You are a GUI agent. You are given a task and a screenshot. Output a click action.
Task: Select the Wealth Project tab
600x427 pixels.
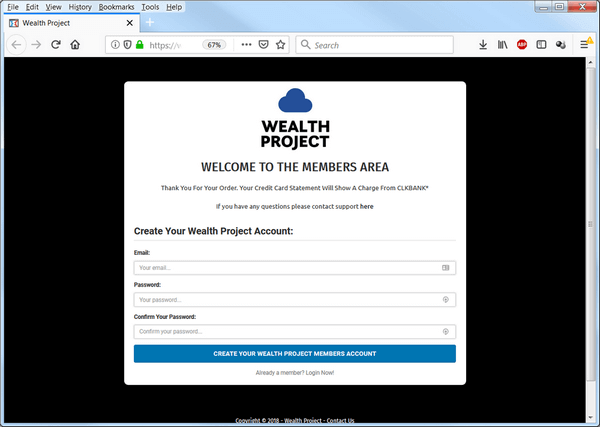click(x=71, y=23)
